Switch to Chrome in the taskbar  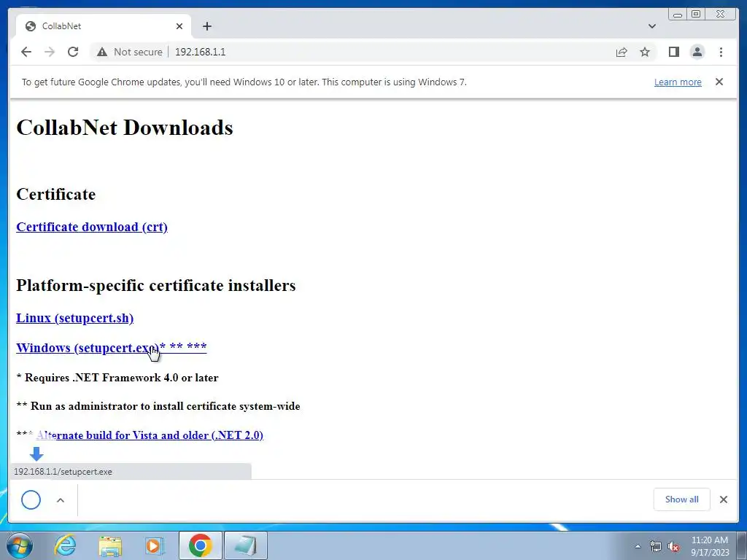[200, 545]
